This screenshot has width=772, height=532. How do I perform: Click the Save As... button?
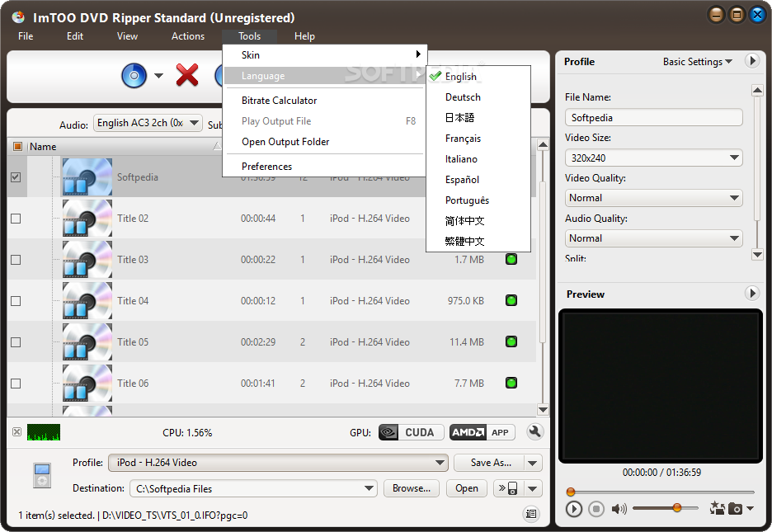pyautogui.click(x=489, y=463)
